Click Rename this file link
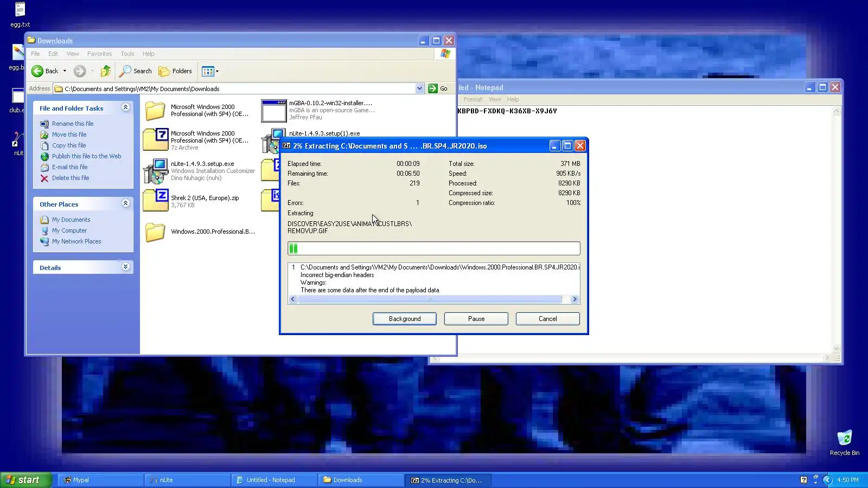 [x=73, y=124]
